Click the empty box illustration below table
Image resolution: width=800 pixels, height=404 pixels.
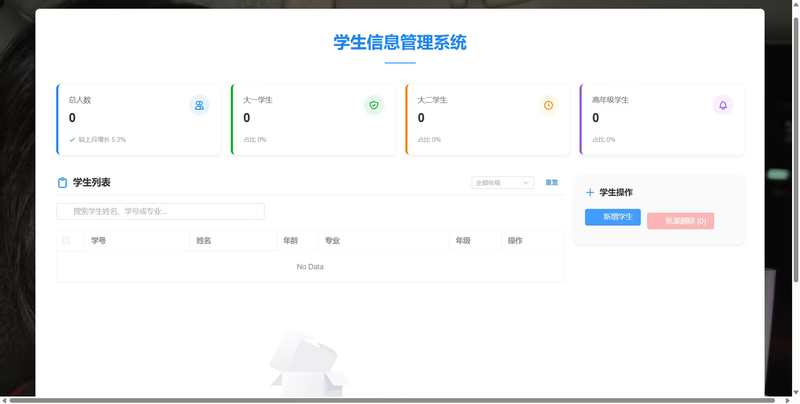pos(308,364)
